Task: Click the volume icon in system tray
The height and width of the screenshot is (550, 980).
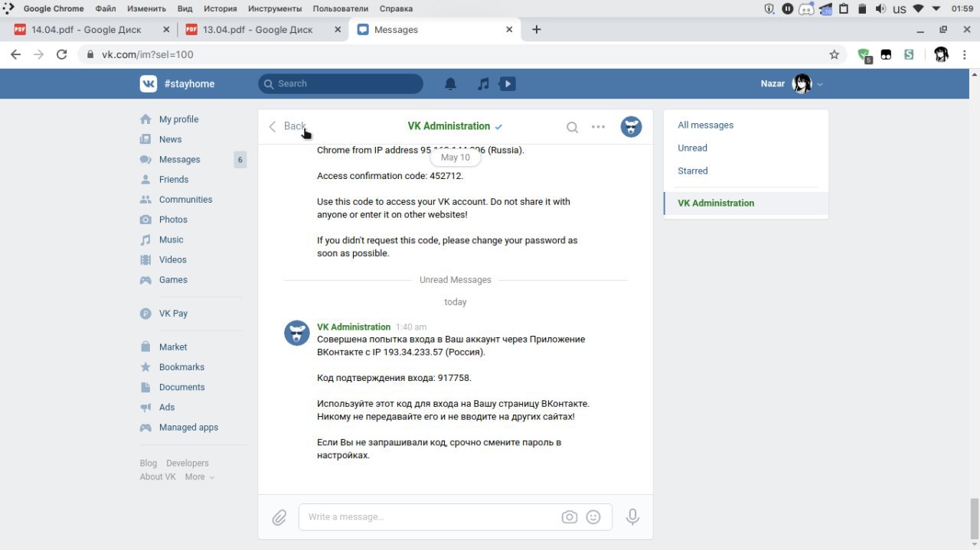Action: pos(880,8)
